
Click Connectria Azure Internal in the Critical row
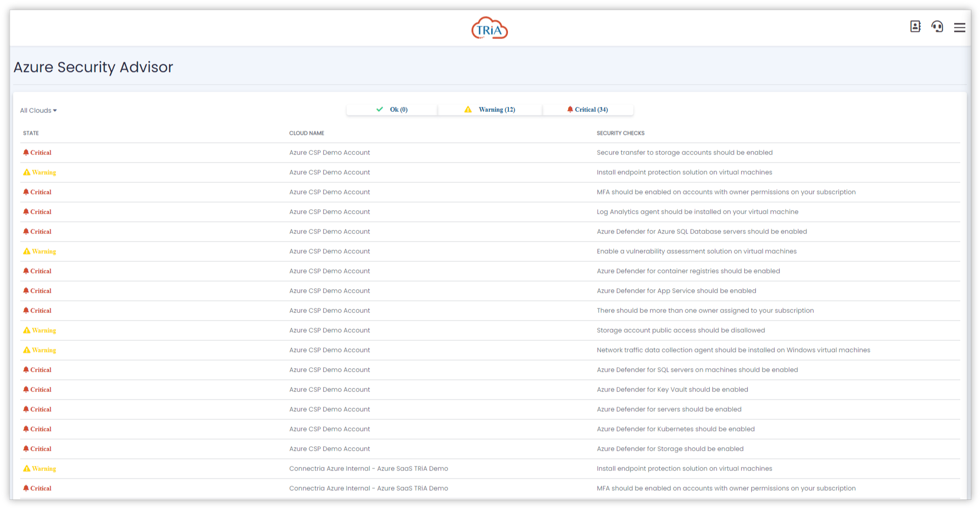click(368, 488)
